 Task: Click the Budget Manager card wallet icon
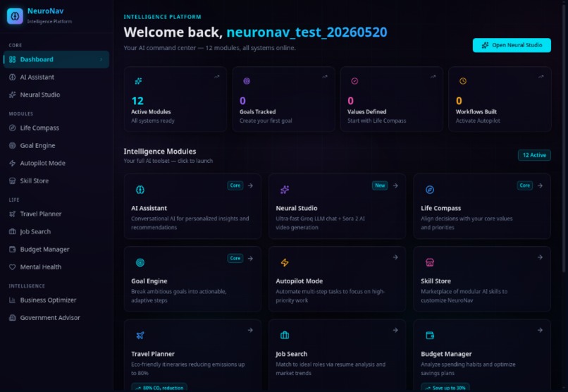tap(430, 336)
